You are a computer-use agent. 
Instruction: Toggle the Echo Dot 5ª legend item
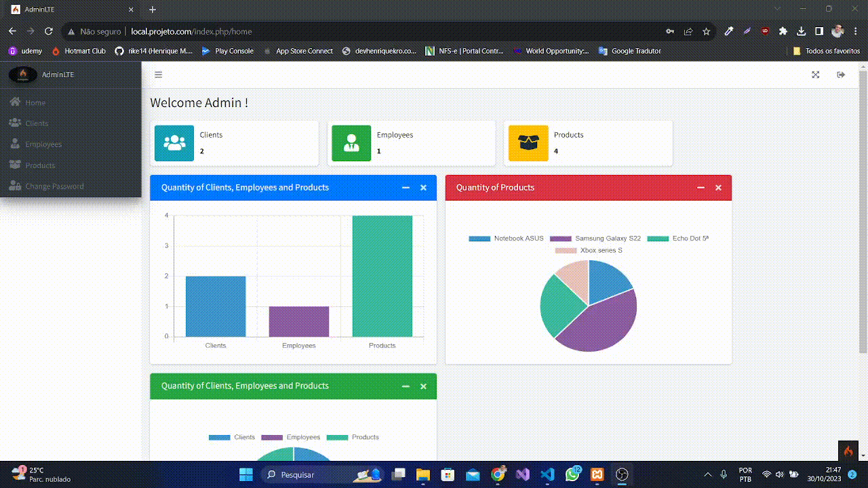point(678,239)
